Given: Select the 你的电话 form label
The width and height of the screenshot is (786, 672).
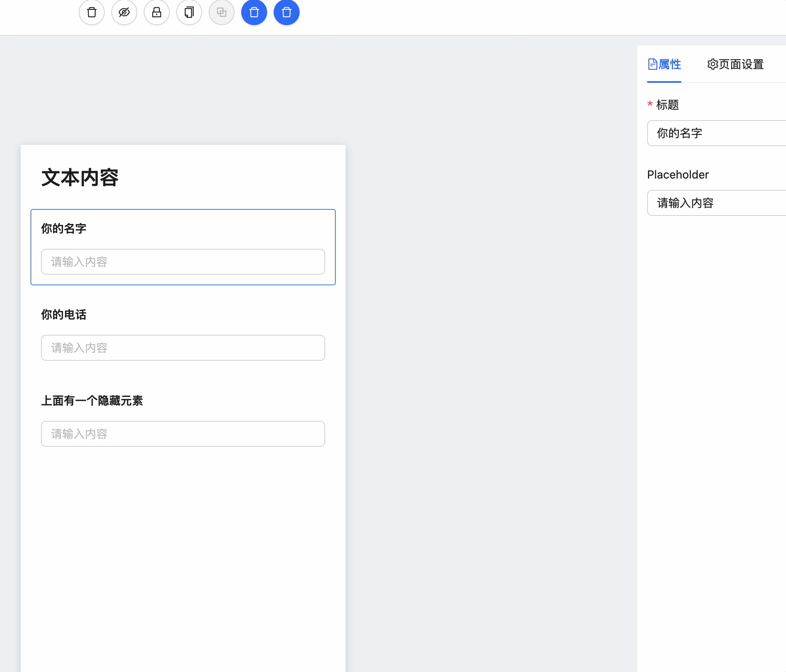Looking at the screenshot, I should tap(64, 314).
